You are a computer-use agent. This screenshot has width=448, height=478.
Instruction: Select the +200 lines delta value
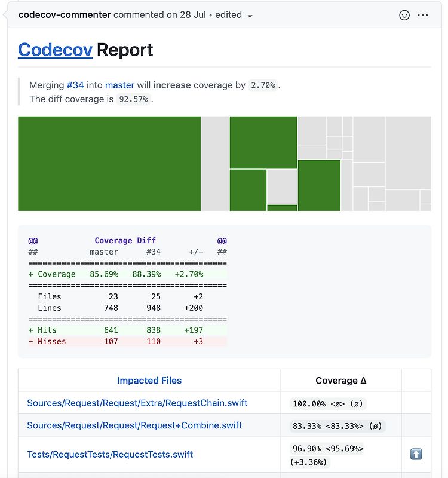coord(194,308)
